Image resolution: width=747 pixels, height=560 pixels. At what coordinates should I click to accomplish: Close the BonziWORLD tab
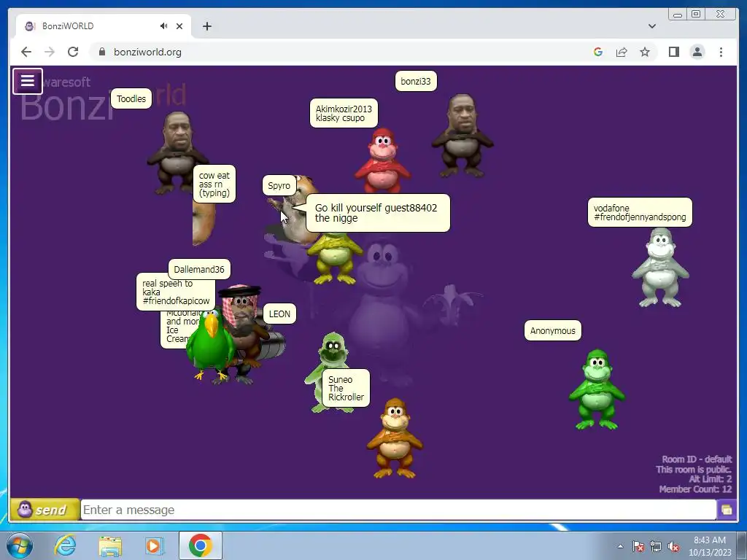179,26
